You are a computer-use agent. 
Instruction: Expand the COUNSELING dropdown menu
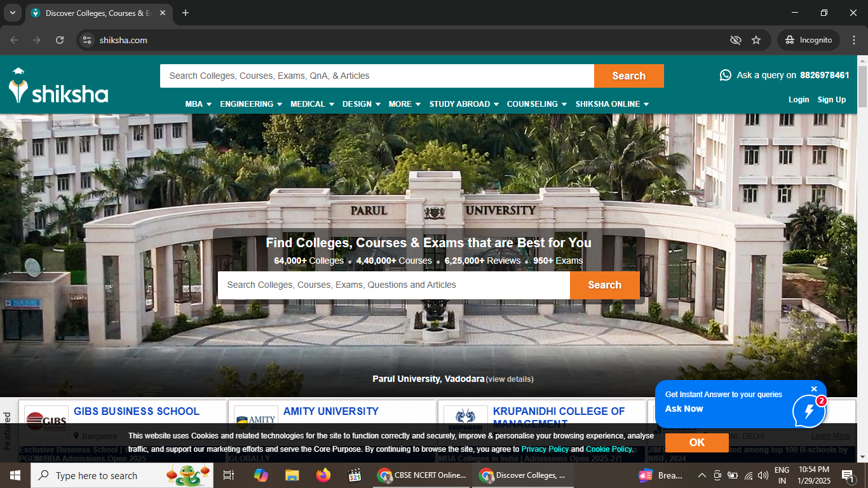pyautogui.click(x=537, y=104)
